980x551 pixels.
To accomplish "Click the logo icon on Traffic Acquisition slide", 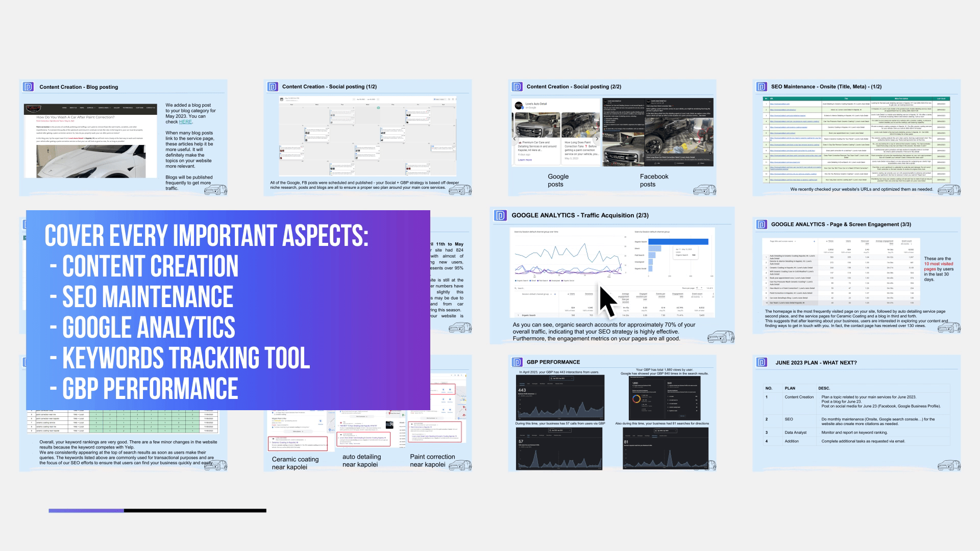I will coord(500,215).
